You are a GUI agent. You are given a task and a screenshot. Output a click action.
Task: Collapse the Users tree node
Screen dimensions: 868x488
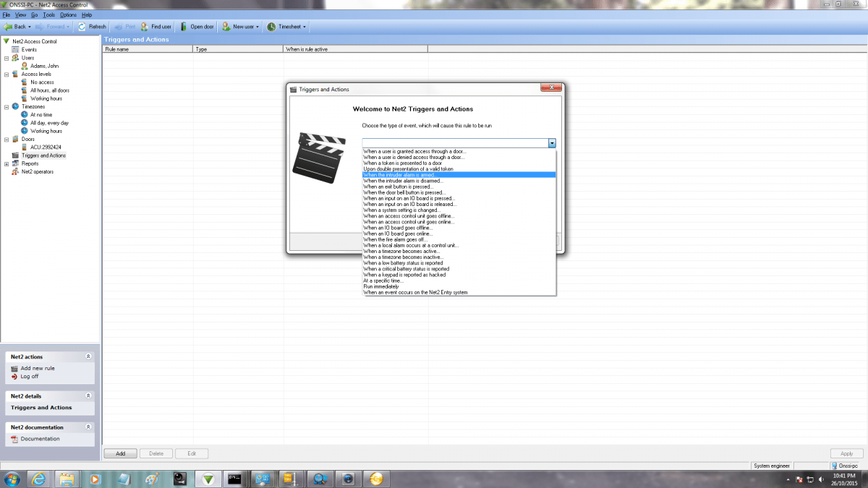[7, 58]
